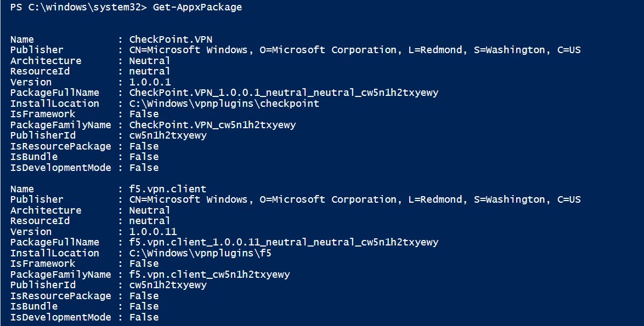Click the InstallLocation path ending in checkpoint

[224, 104]
